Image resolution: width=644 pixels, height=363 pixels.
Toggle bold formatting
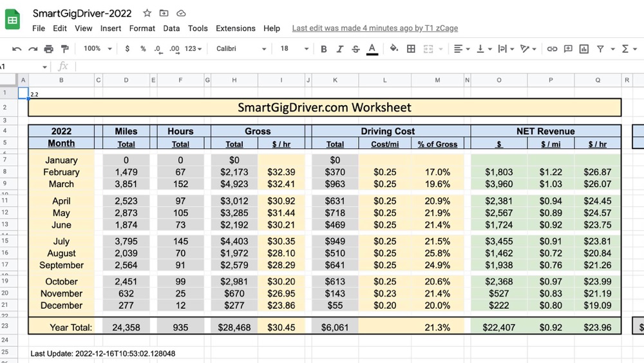pyautogui.click(x=324, y=49)
